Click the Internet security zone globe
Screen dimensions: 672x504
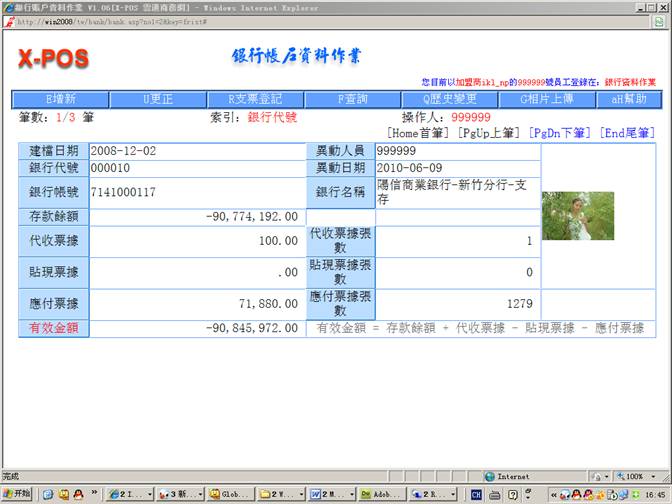tap(490, 476)
